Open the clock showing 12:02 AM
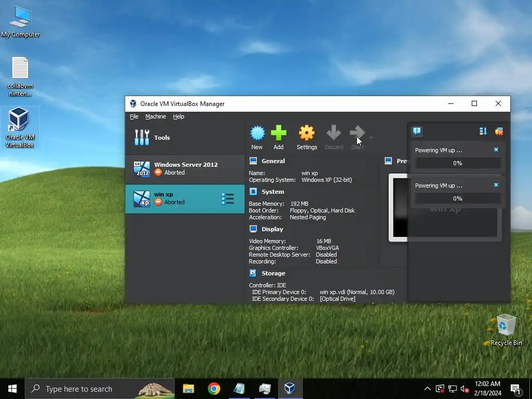This screenshot has height=399, width=532. click(487, 389)
